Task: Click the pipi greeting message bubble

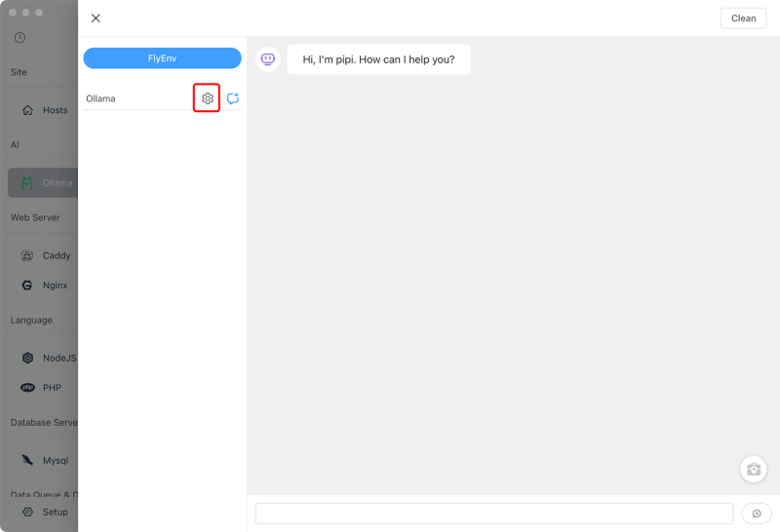Action: (x=378, y=59)
